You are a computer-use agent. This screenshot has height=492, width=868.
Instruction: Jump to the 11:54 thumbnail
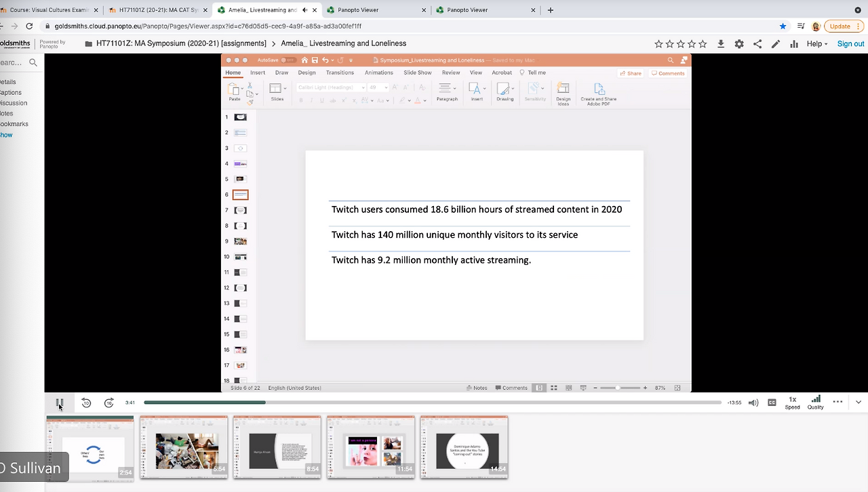click(371, 447)
